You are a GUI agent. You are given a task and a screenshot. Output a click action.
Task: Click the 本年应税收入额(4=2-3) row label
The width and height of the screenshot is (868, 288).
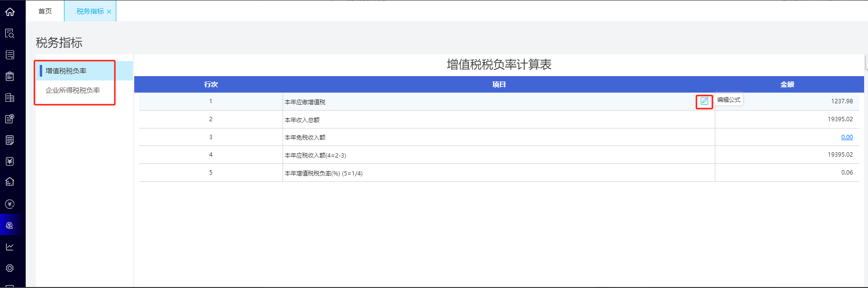click(x=316, y=156)
